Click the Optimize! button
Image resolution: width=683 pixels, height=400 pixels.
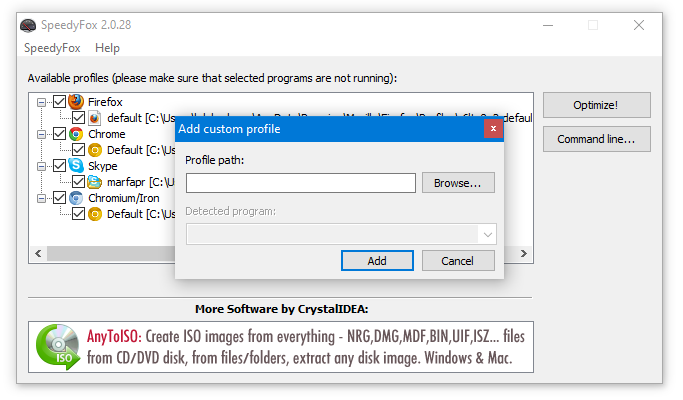coord(596,105)
